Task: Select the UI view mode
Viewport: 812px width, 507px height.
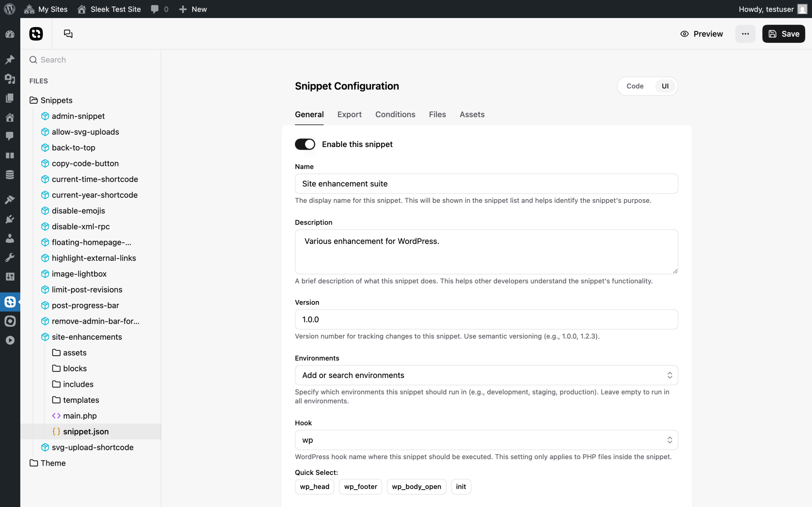Action: [x=665, y=86]
